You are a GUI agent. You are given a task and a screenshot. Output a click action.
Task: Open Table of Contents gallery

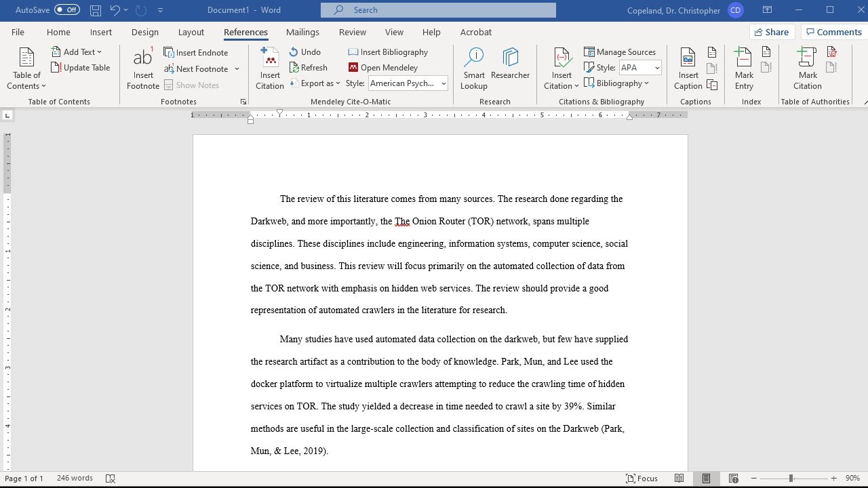pyautogui.click(x=26, y=69)
